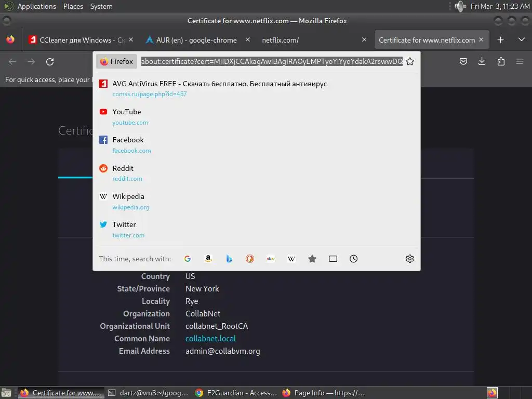Switch to Page Info window in taskbar
The image size is (532, 399).
click(x=323, y=393)
